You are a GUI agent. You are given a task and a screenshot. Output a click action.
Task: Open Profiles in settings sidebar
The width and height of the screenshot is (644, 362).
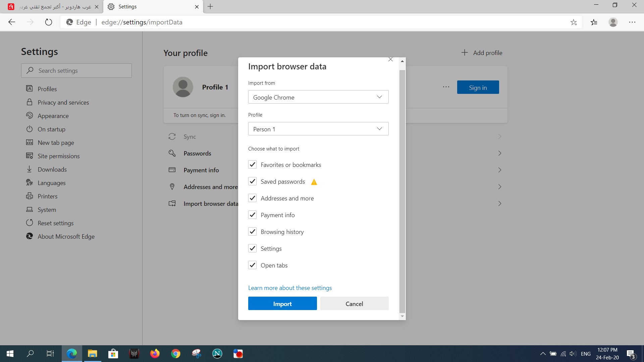47,89
